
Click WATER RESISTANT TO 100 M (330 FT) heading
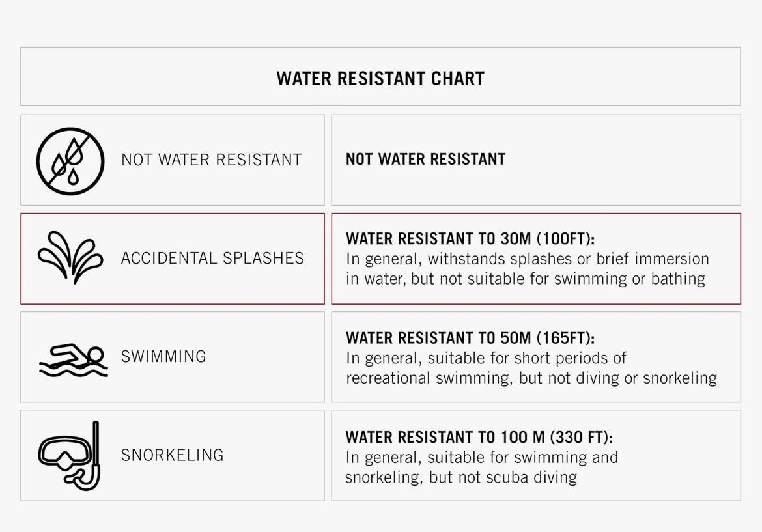click(479, 437)
